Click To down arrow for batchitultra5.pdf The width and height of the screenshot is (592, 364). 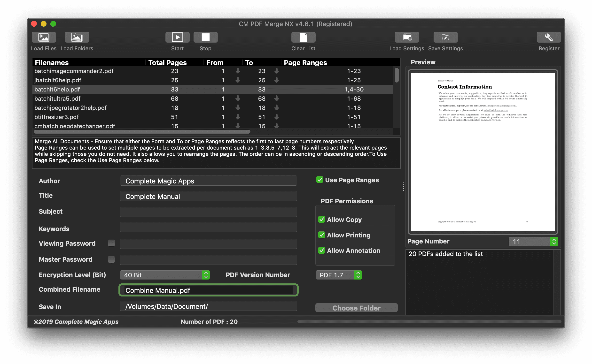tap(277, 99)
